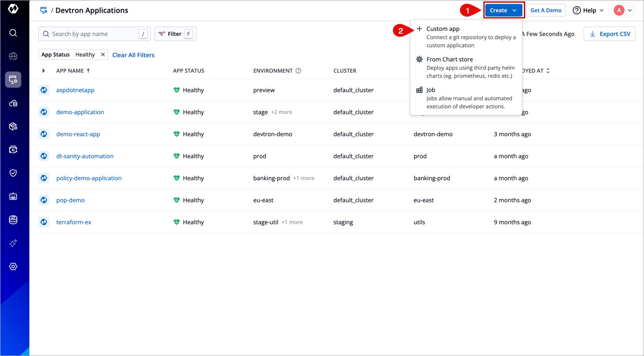Expand all rows using header triangle
Screen dimensions: 644x356
(x=44, y=71)
